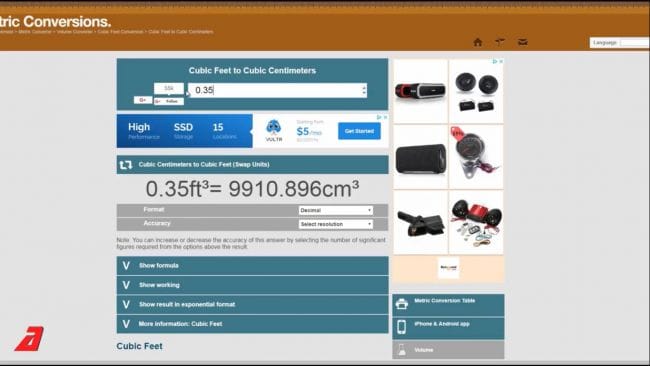Increment the value with the up stepper arrow
The width and height of the screenshot is (650, 366).
coord(364,87)
